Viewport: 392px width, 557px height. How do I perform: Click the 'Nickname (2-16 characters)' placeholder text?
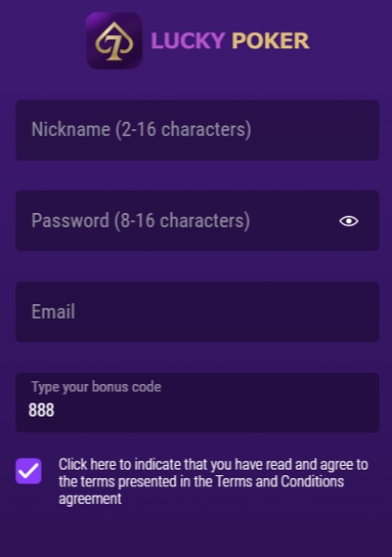141,129
